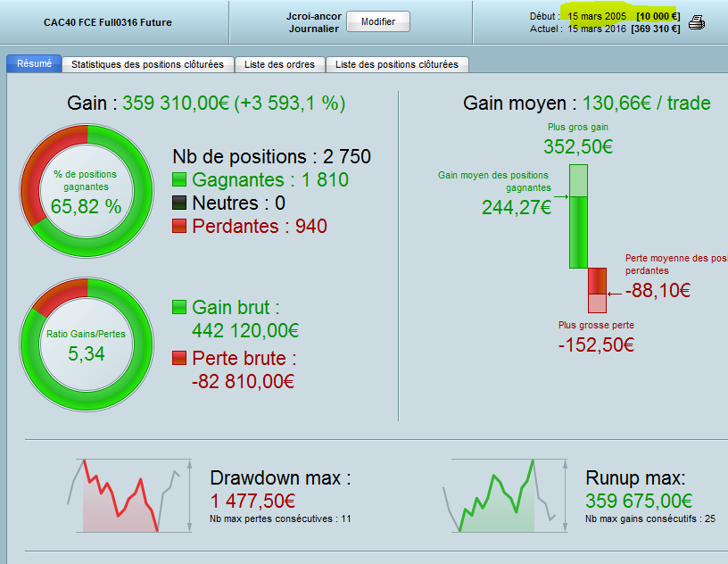Click the printer icon
This screenshot has height=564, width=728.
(697, 22)
